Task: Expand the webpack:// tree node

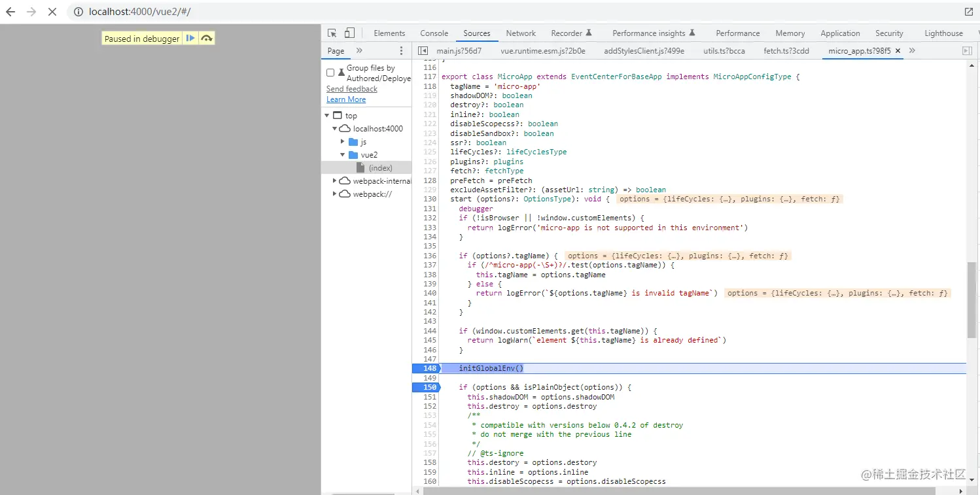Action: click(335, 194)
